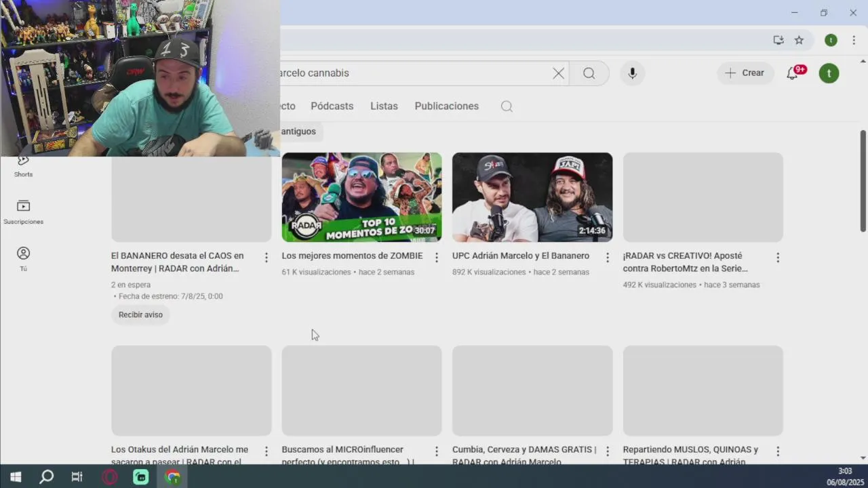This screenshot has width=868, height=488.
Task: Open options for Repartiendo MUSLOS, QUINOAS video
Action: 778,451
